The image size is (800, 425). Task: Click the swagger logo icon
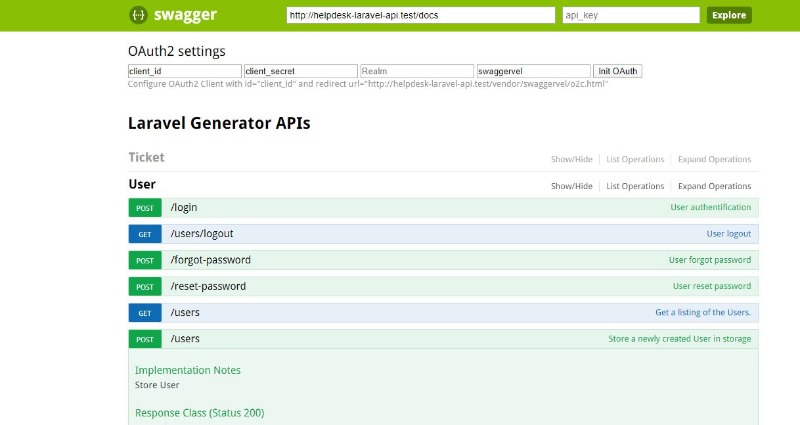tap(138, 15)
